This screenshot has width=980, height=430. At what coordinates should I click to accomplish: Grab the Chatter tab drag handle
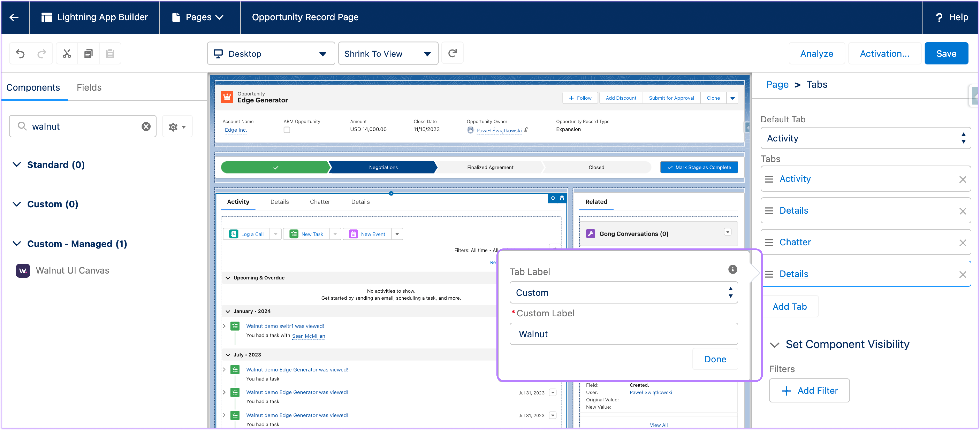click(769, 243)
